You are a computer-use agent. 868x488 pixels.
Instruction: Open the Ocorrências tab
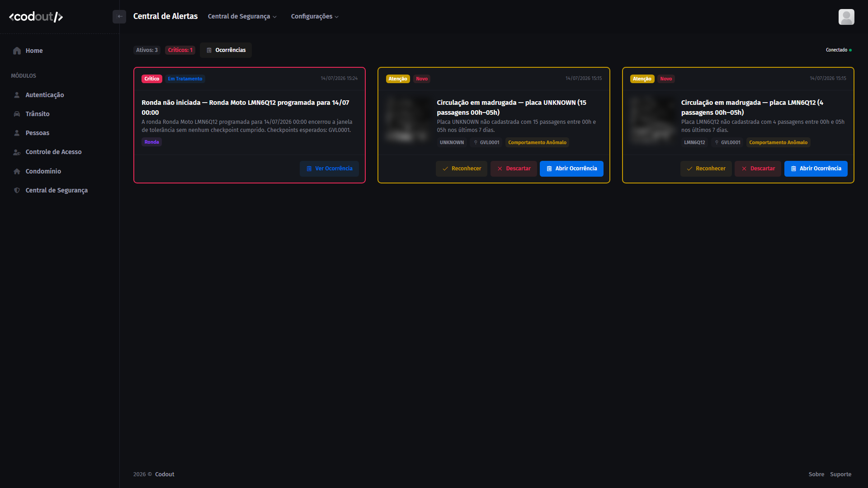click(226, 50)
